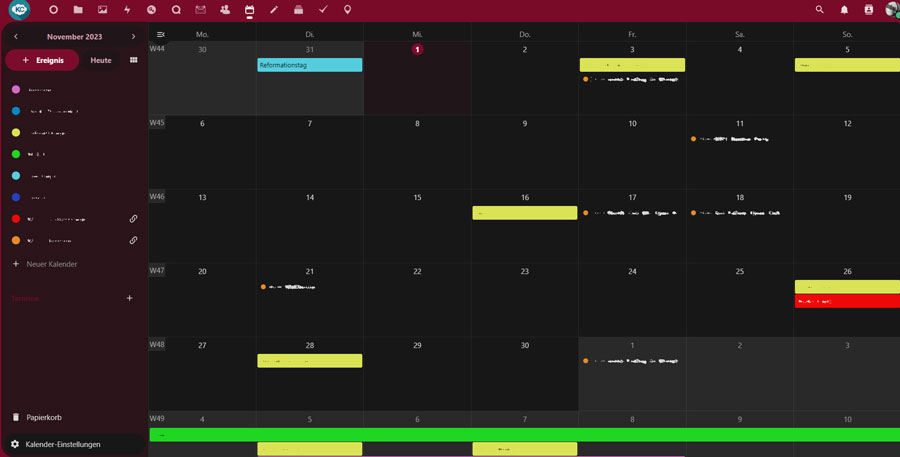Open search with the magnifier icon
Image resolution: width=900 pixels, height=457 pixels.
[x=819, y=10]
